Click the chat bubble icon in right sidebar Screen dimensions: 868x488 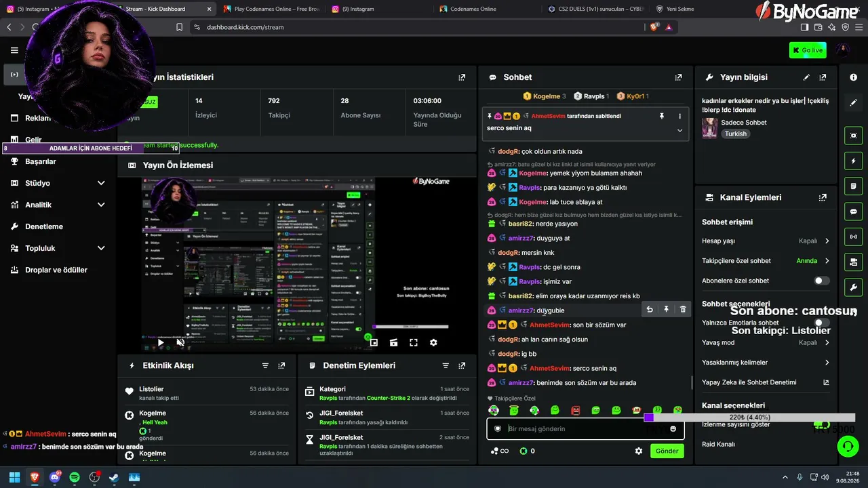(853, 211)
